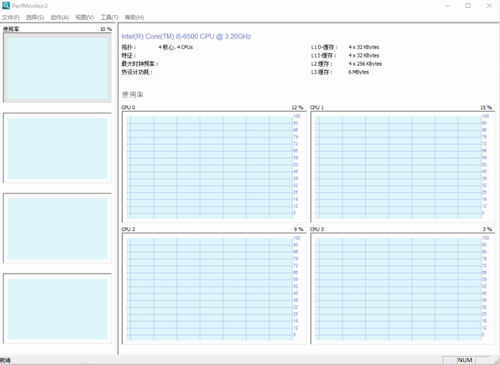The image size is (500, 365).
Task: Click the 9 % value for CPU 2
Action: click(x=298, y=229)
